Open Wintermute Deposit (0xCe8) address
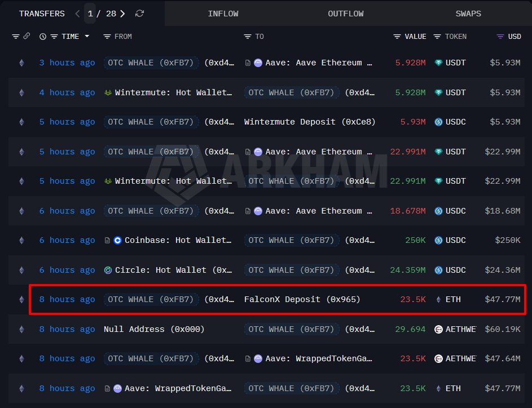Screen dimensions: 532x408 pos(310,122)
